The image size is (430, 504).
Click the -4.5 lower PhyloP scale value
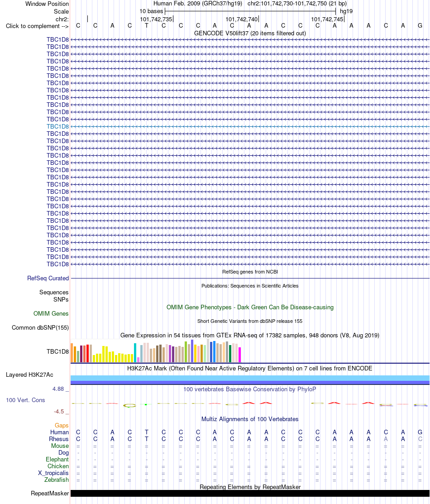(59, 412)
